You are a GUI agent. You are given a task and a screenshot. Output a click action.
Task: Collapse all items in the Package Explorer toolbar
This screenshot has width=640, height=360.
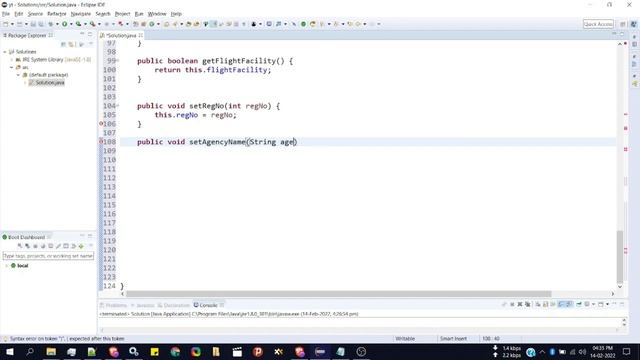(x=63, y=44)
